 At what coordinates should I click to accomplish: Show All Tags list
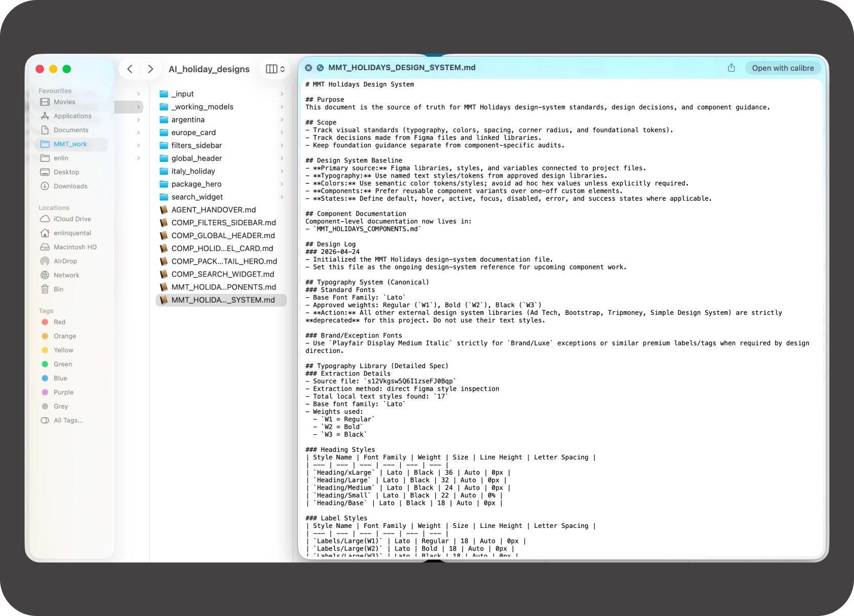click(x=72, y=420)
